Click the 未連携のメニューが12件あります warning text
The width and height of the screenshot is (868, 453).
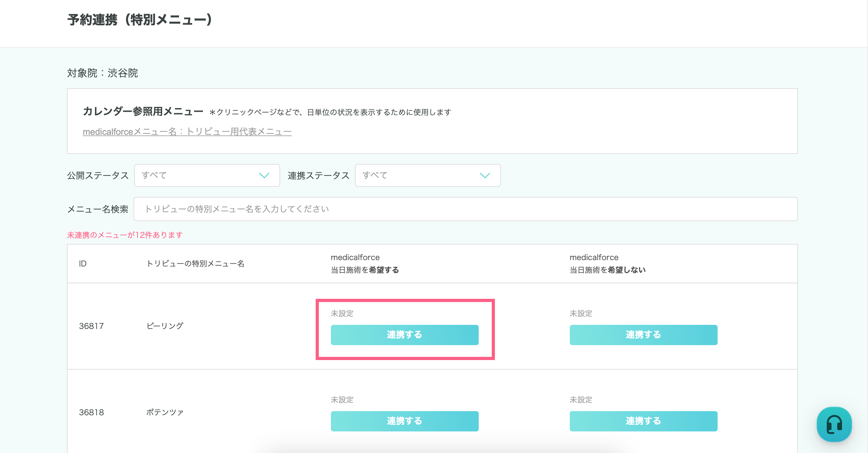click(125, 235)
